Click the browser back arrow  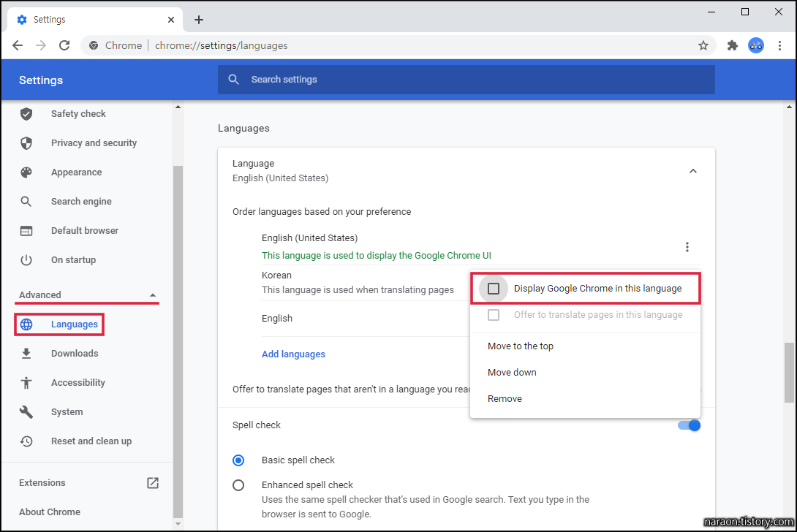point(18,45)
